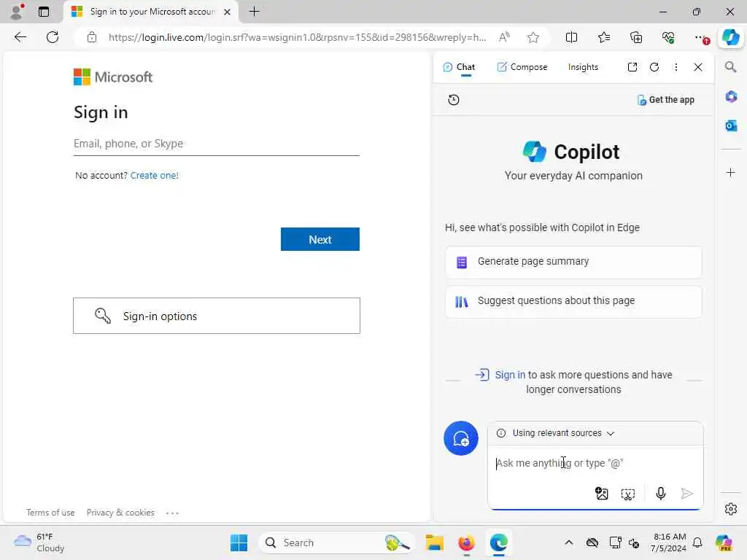Image resolution: width=747 pixels, height=560 pixels.
Task: Open a new browser tab
Action: (255, 12)
